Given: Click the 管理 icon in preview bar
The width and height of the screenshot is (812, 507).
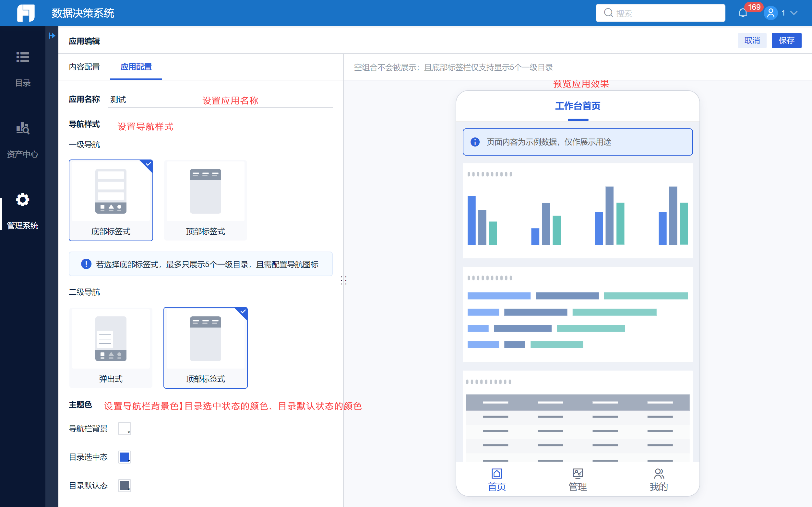Looking at the screenshot, I should coord(578,474).
